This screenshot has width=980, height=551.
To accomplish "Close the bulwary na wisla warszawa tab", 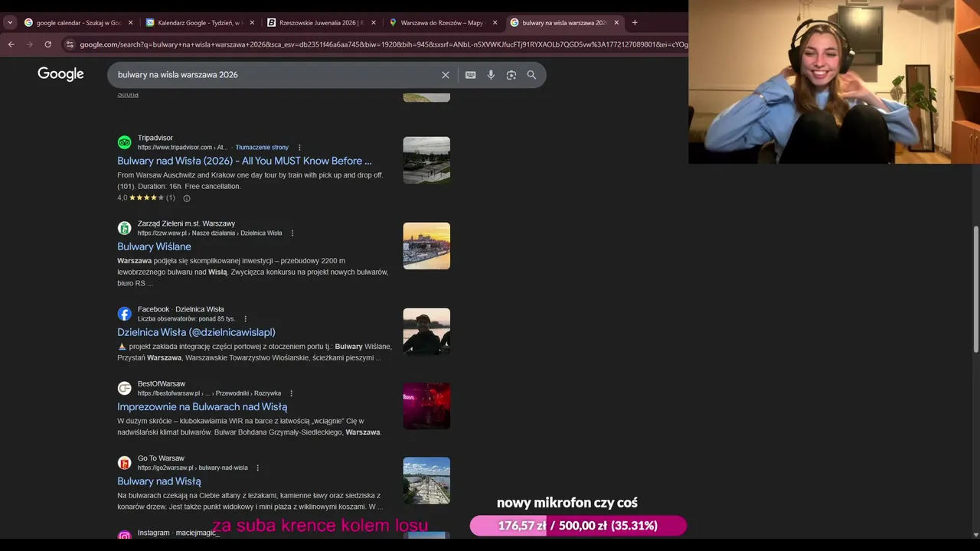I will [x=616, y=22].
